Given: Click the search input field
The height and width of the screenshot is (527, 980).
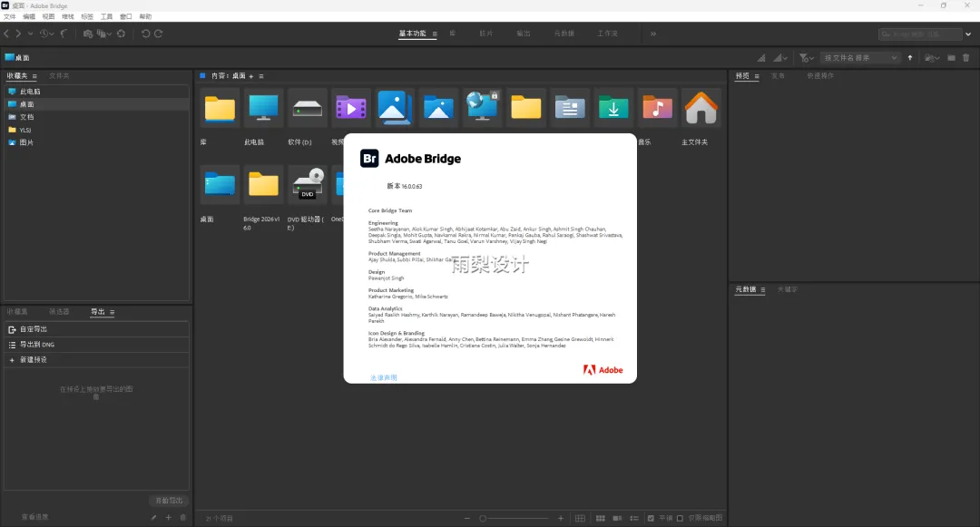Looking at the screenshot, I should coord(919,34).
